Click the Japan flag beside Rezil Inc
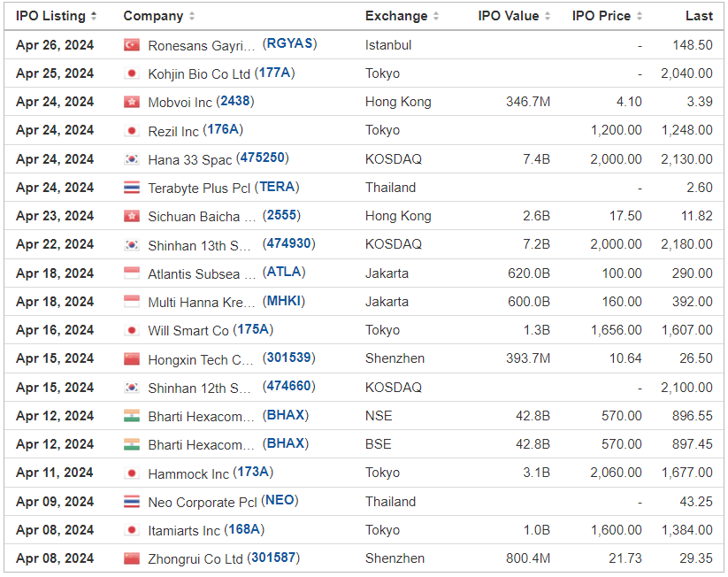The width and height of the screenshot is (728, 577). [132, 130]
